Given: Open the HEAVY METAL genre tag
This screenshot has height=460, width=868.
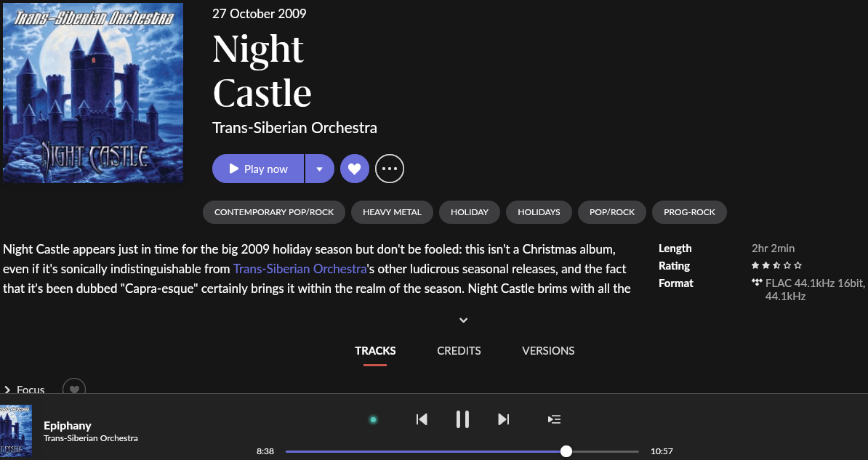Looking at the screenshot, I should coord(392,212).
